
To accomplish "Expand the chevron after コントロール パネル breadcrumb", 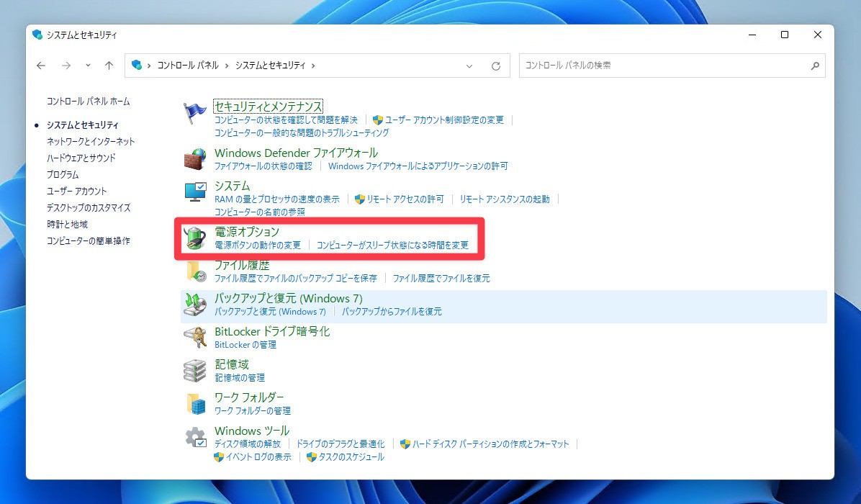I will click(x=226, y=66).
